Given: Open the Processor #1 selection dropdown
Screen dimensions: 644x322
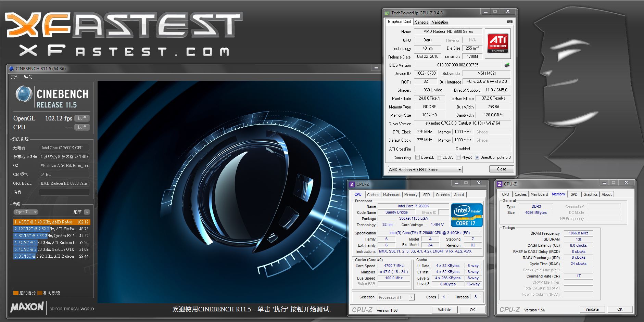Looking at the screenshot, I should [396, 297].
